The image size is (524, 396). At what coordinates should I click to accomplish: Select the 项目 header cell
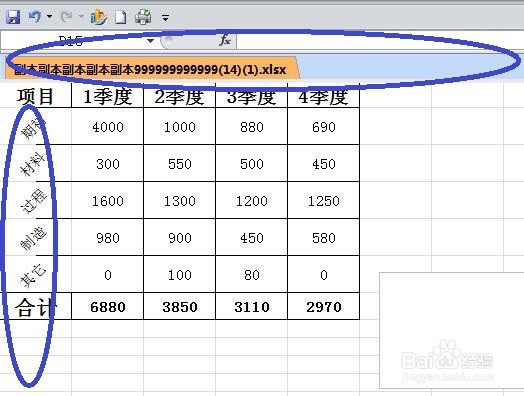[35, 96]
